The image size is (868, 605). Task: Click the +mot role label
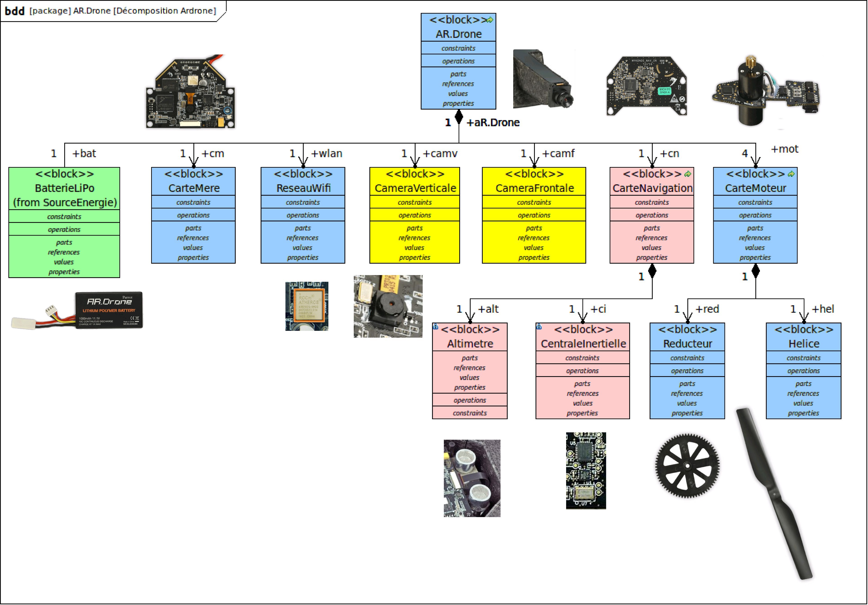click(x=784, y=149)
